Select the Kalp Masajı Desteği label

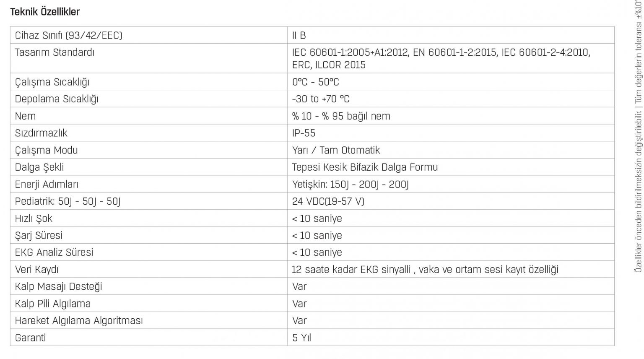coord(58,286)
